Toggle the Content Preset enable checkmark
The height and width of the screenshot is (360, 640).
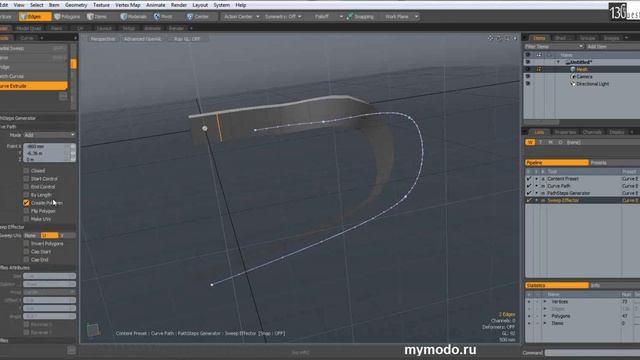pyautogui.click(x=529, y=179)
